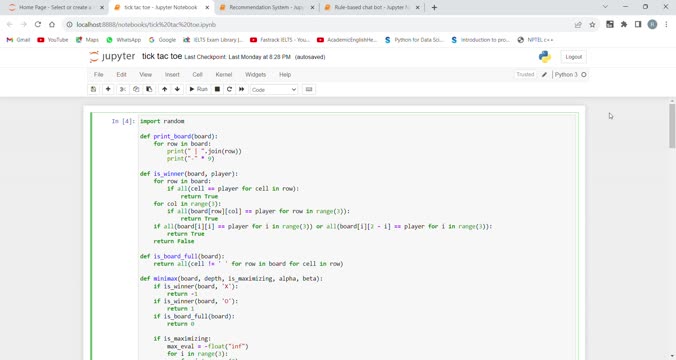This screenshot has width=676, height=360.
Task: Copy selected cells icon
Action: click(x=136, y=89)
